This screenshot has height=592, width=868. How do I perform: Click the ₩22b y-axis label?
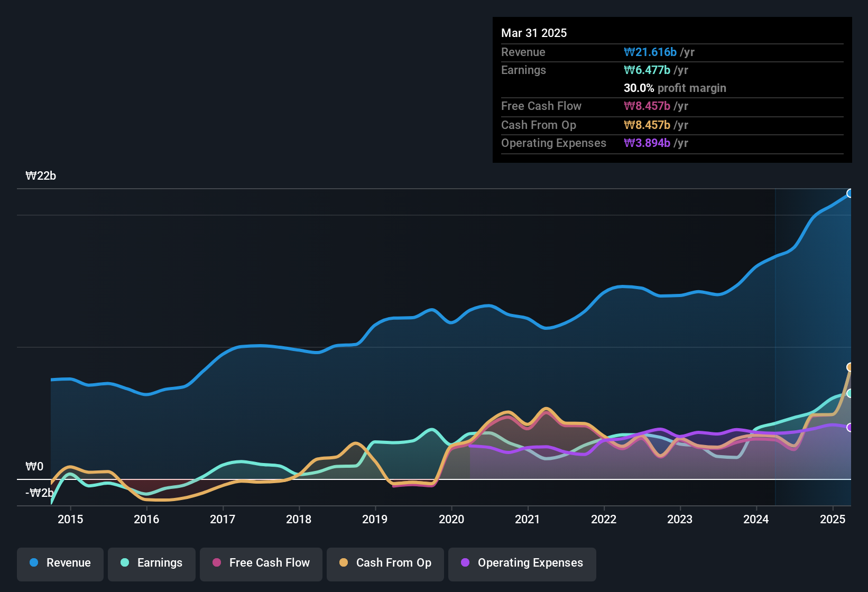[x=41, y=176]
